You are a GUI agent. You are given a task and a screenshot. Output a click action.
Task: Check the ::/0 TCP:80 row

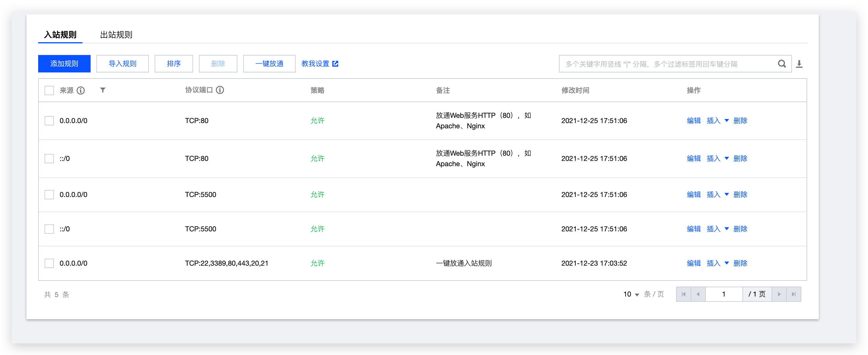pos(49,158)
